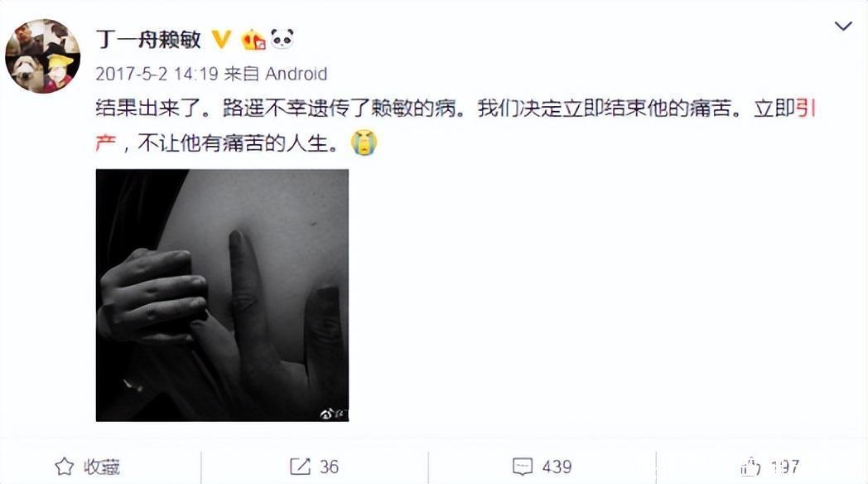Click the crying emoji in the post

coord(364,143)
